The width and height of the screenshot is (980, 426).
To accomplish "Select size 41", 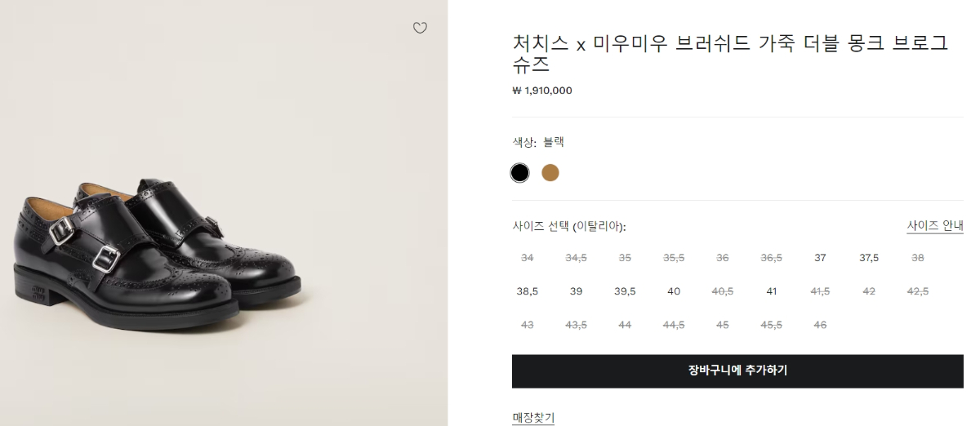I will tap(772, 291).
